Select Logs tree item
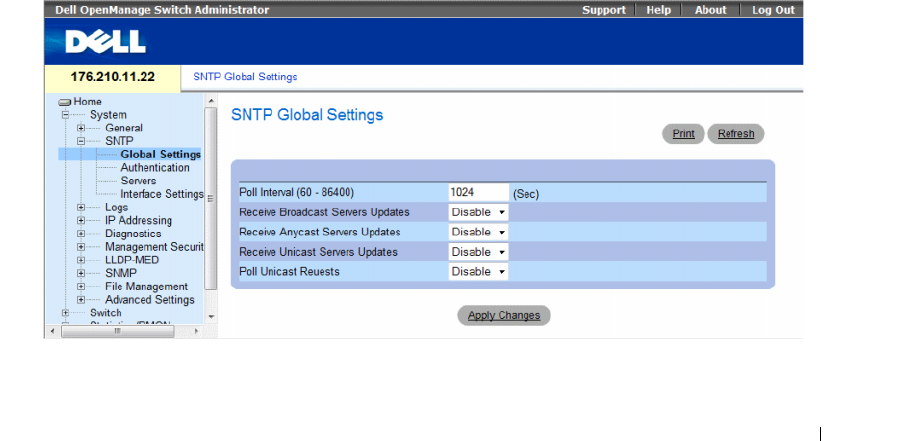900x441 pixels. click(x=117, y=207)
